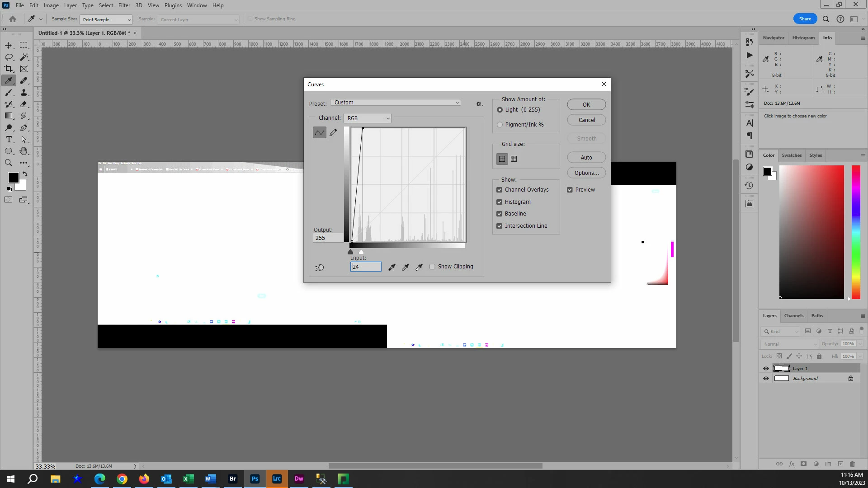The image size is (868, 488).
Task: Disable the Preview checkbox
Action: pos(570,190)
